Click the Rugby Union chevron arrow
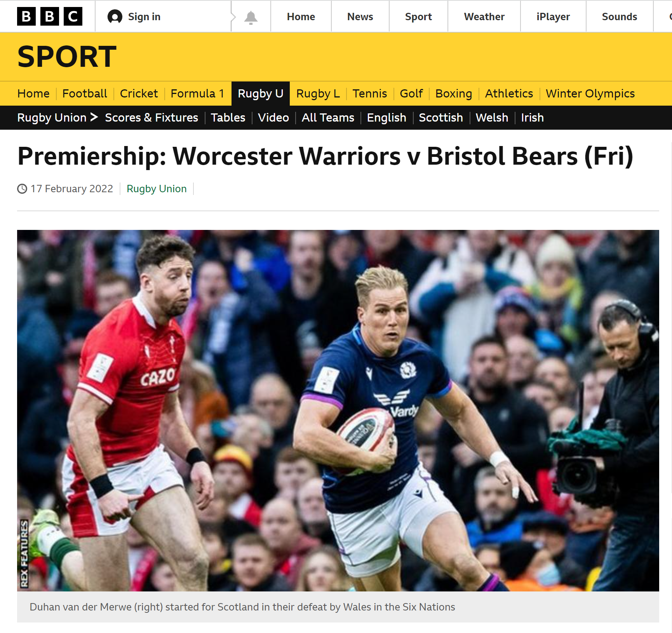 tap(94, 117)
